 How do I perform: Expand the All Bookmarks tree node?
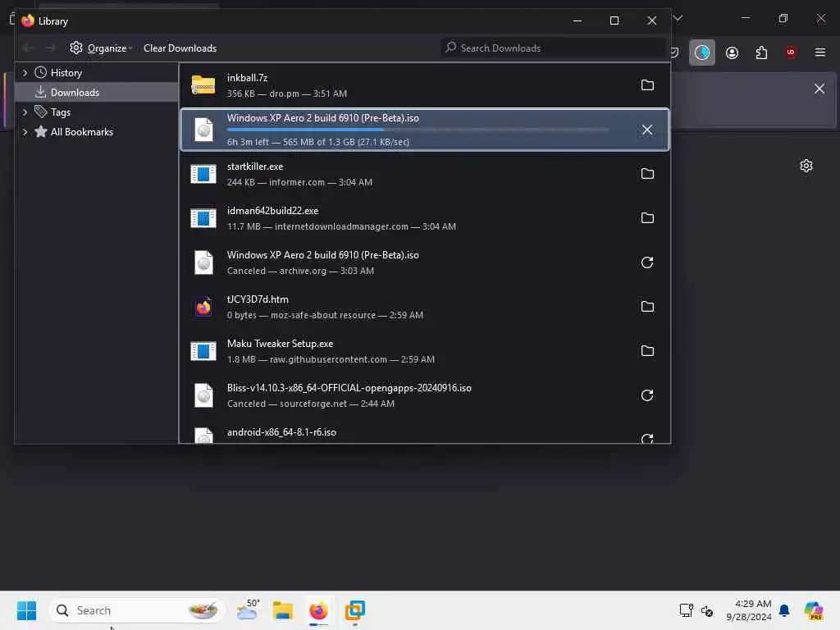coord(25,132)
